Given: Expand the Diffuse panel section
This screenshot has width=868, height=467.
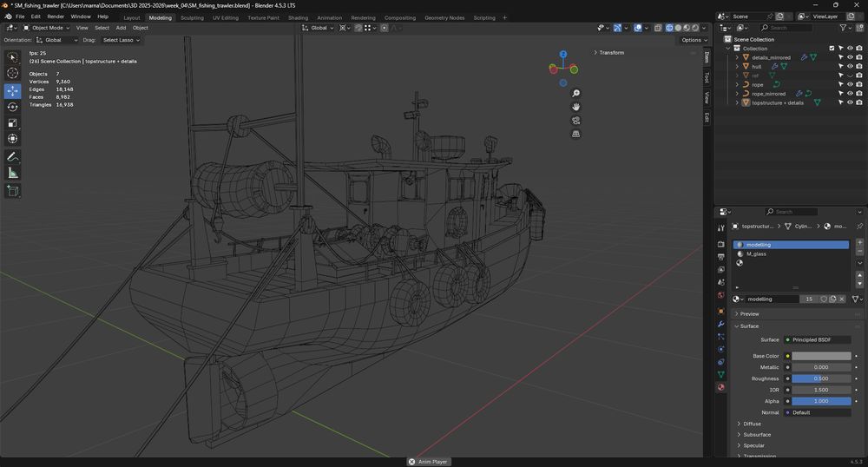Looking at the screenshot, I should (x=752, y=424).
